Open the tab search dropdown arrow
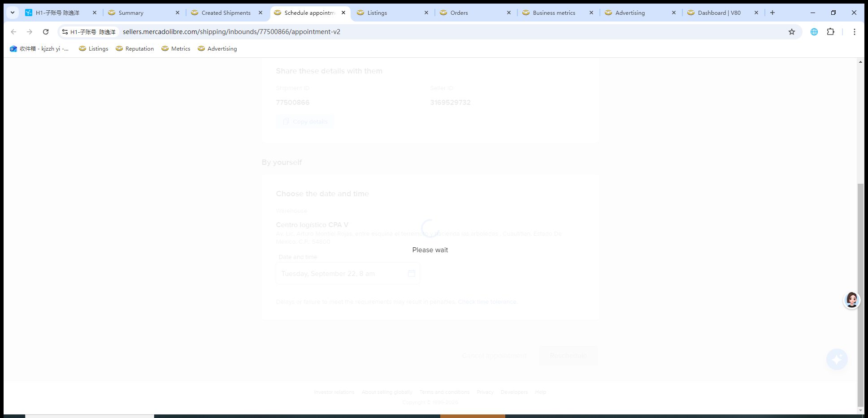The height and width of the screenshot is (418, 868). click(x=13, y=13)
